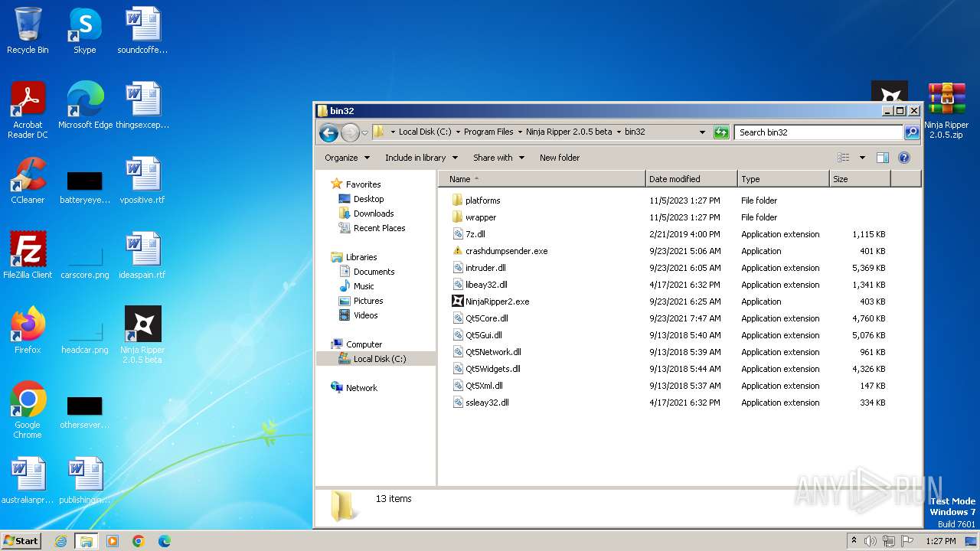Open the Recycle Bin desktop icon
The width and height of the screenshot is (980, 551).
(28, 31)
